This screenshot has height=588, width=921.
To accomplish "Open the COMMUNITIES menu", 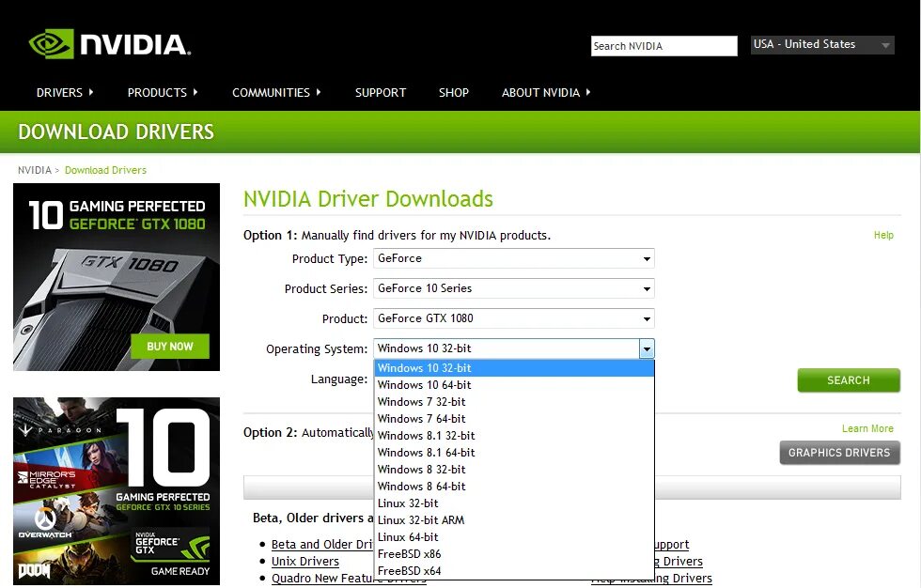I will point(276,93).
